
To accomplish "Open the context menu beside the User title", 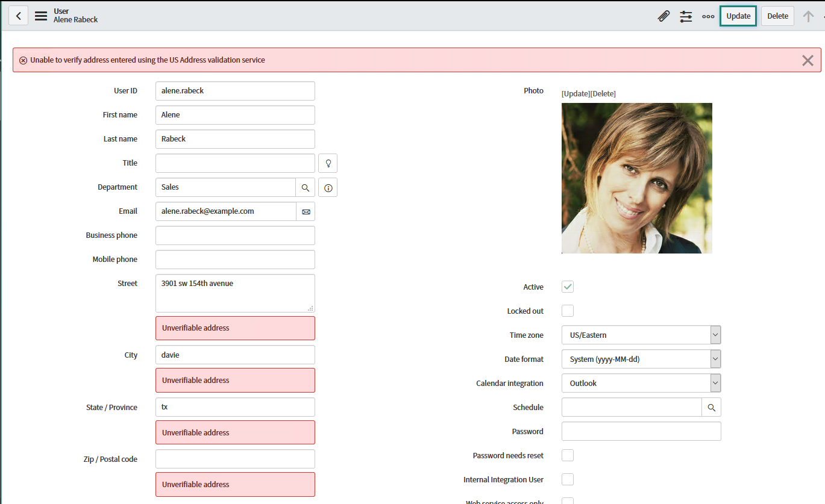I will (x=40, y=16).
